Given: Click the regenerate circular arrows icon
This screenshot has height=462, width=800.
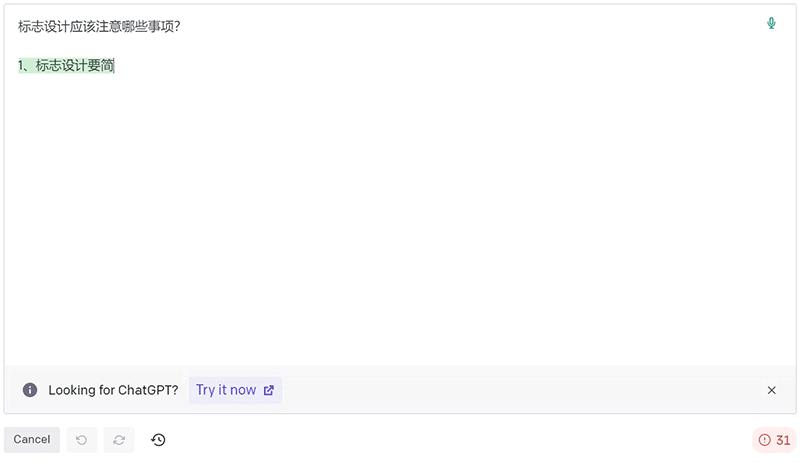Looking at the screenshot, I should 119,440.
